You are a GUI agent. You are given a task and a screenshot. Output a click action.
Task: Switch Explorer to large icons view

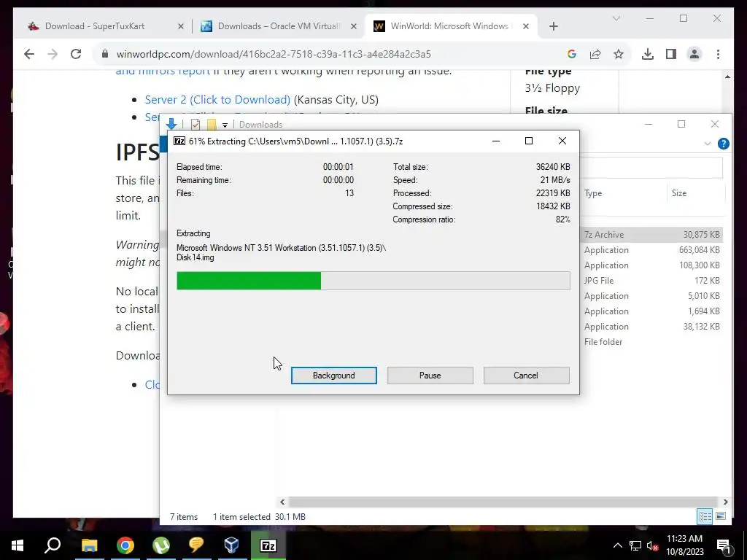721,516
